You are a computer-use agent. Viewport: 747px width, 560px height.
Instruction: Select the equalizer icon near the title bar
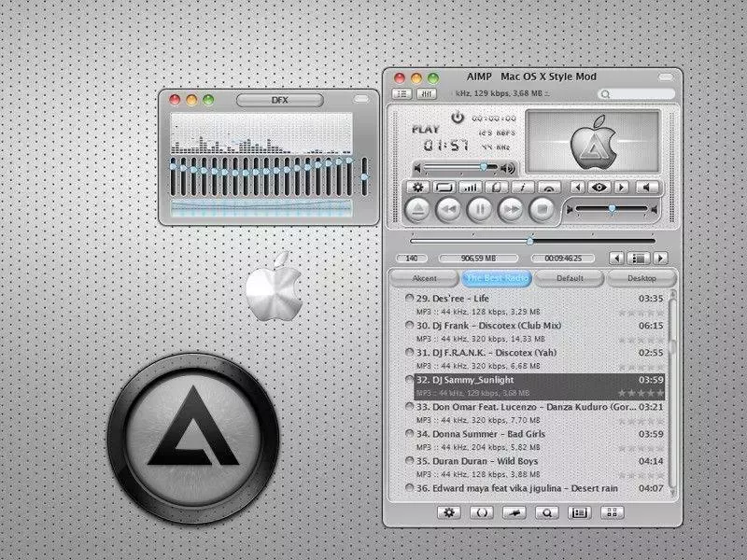(425, 92)
